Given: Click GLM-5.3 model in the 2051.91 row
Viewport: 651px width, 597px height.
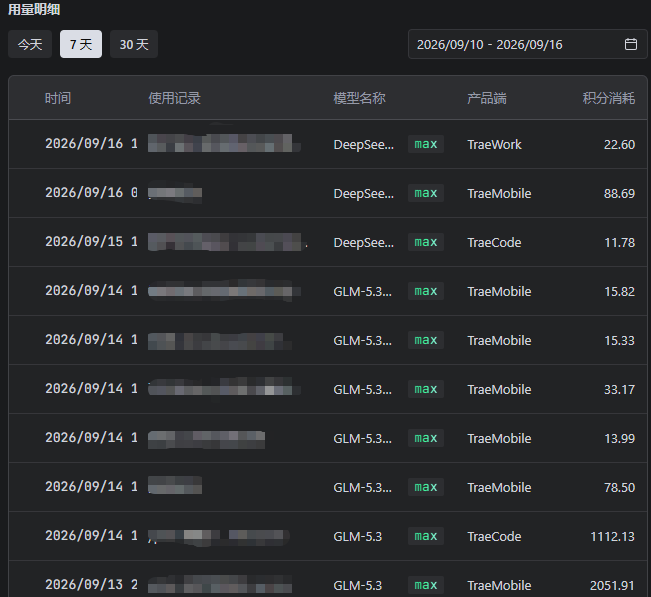Looking at the screenshot, I should [x=357, y=585].
